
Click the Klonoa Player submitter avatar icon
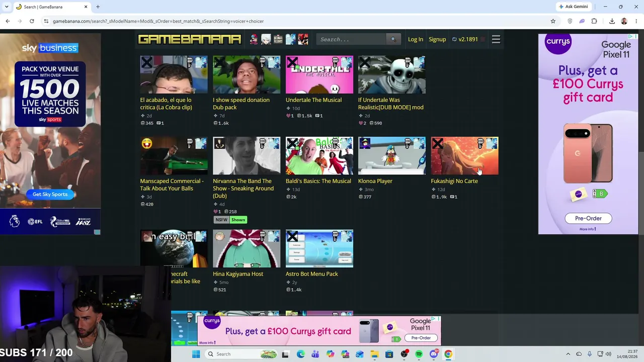point(365,144)
